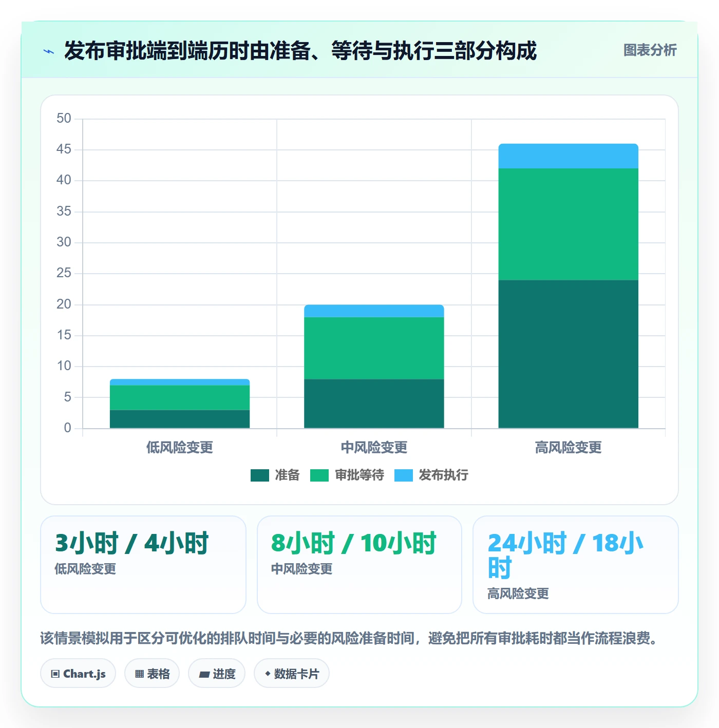Click the 图表分析 label in the header
The height and width of the screenshot is (728, 719).
pos(650,50)
